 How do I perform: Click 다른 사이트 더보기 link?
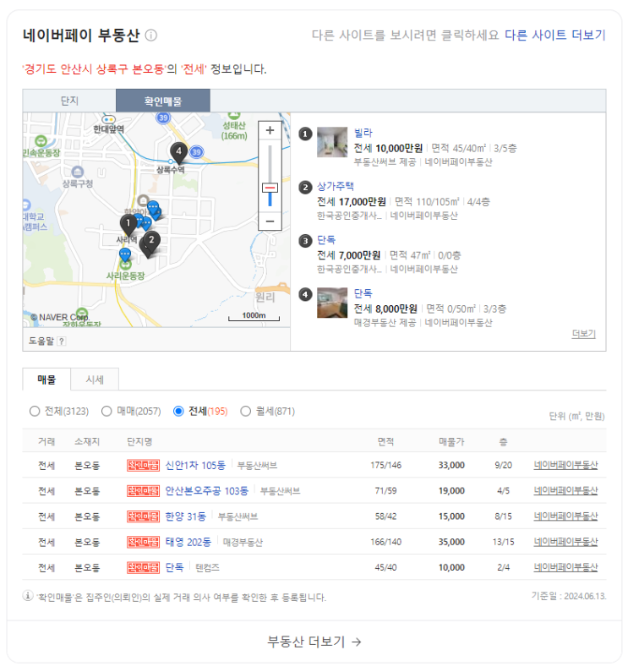coord(555,36)
